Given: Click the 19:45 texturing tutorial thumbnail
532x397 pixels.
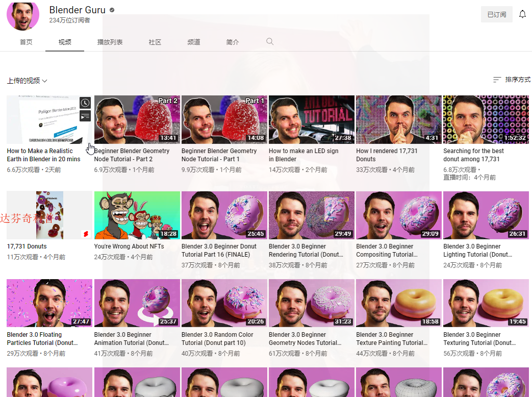Looking at the screenshot, I should click(486, 303).
